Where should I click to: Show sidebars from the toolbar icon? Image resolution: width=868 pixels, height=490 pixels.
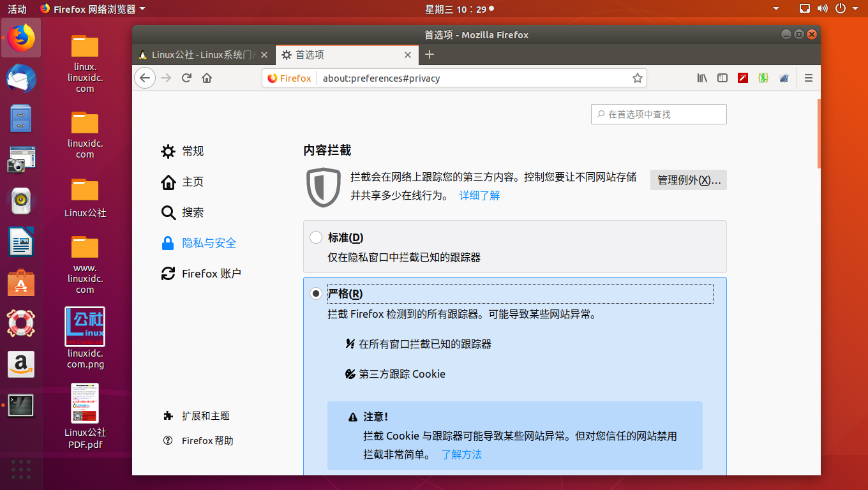point(722,78)
